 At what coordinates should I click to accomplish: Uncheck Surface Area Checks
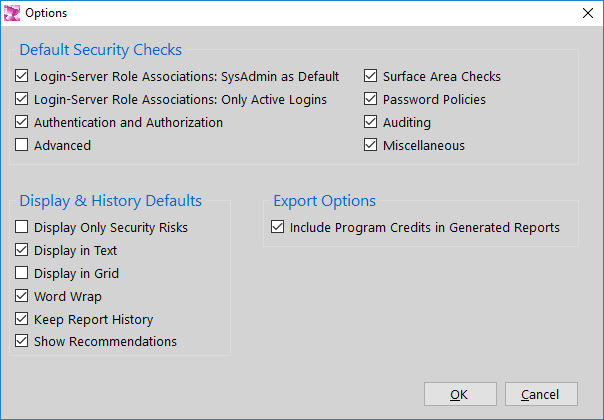click(x=371, y=76)
